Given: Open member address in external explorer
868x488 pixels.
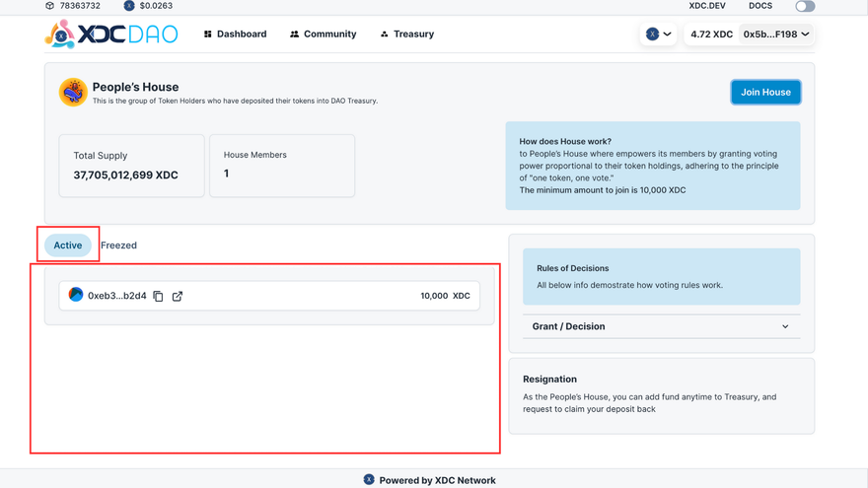Looking at the screenshot, I should (178, 296).
